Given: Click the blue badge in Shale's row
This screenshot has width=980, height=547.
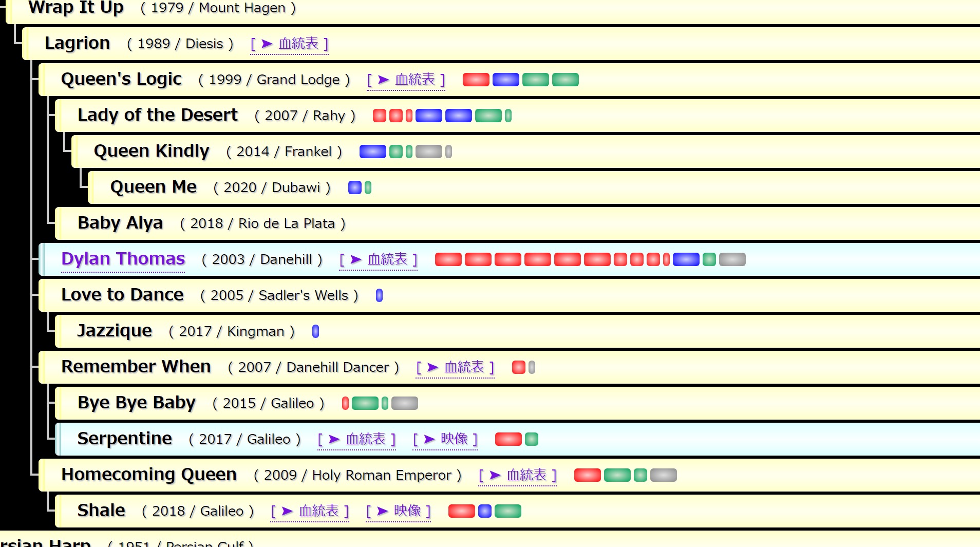Looking at the screenshot, I should click(x=484, y=512).
